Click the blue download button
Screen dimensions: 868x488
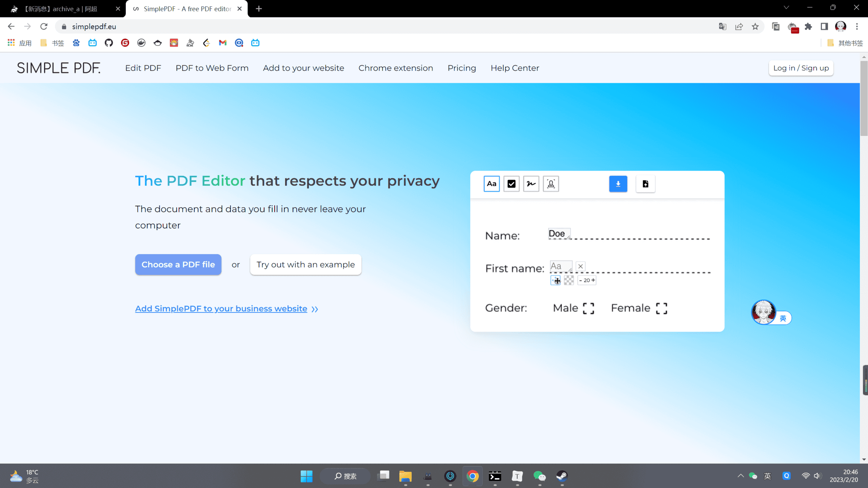pos(618,184)
